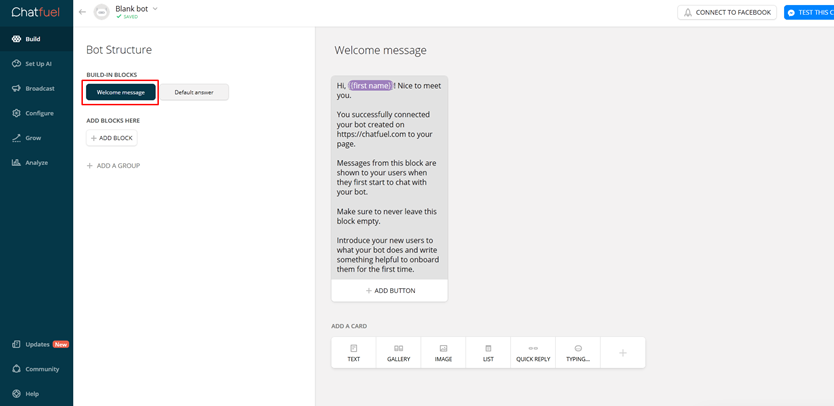The width and height of the screenshot is (834, 406).
Task: Add a Text card
Action: tap(354, 353)
